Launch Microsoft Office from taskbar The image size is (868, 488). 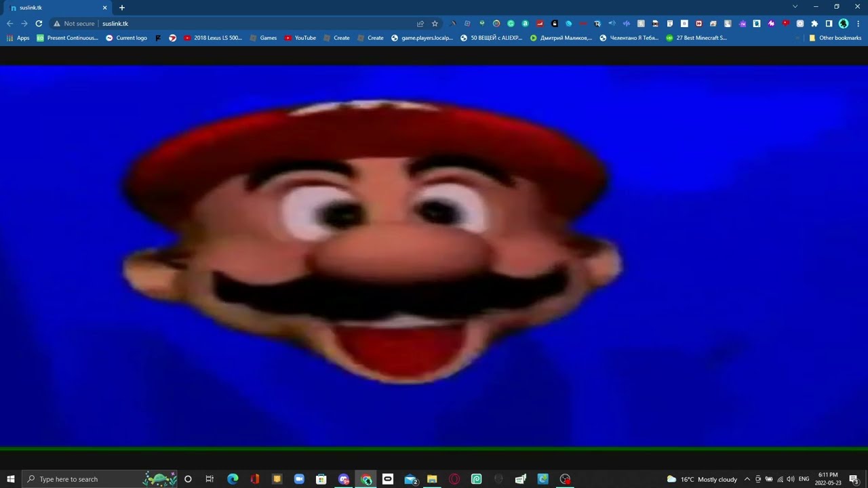pyautogui.click(x=255, y=479)
